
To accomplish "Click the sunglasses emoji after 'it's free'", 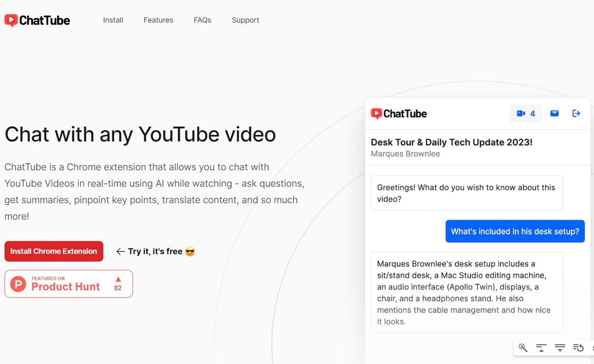I will [190, 251].
